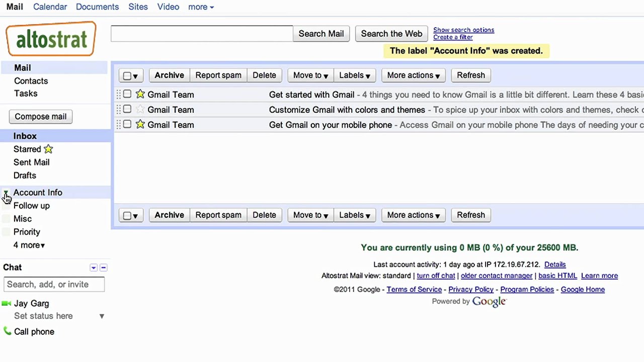This screenshot has height=362, width=644.
Task: Open top Labels dropdown
Action: tap(354, 75)
